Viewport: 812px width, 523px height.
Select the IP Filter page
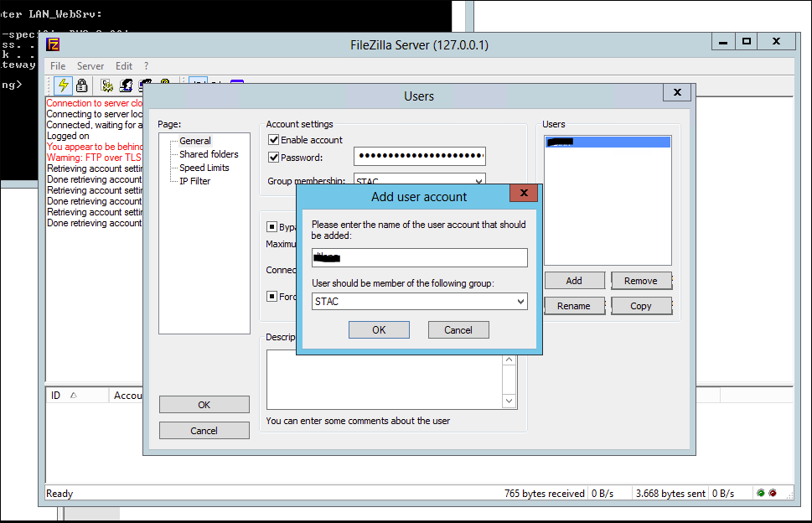(194, 181)
